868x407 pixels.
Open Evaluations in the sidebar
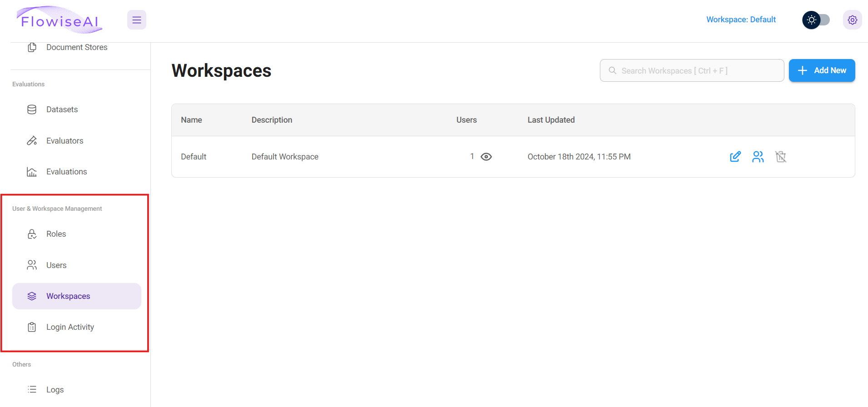(x=66, y=172)
